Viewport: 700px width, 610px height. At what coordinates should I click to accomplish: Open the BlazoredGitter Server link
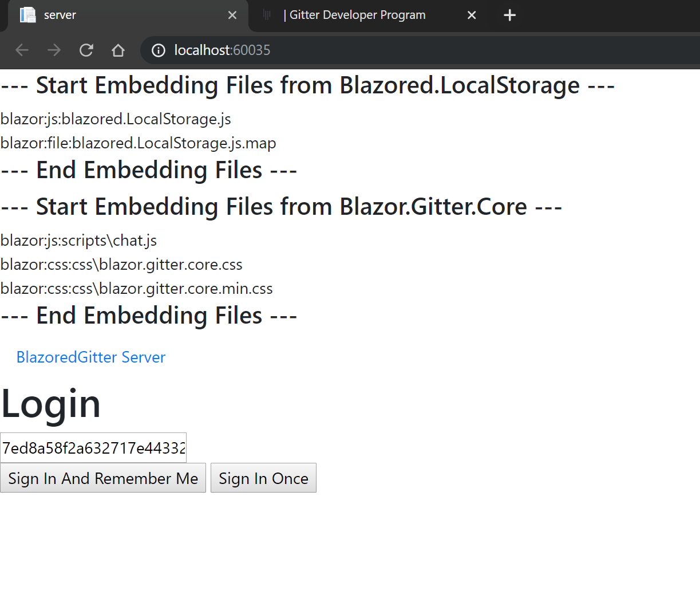pos(90,357)
